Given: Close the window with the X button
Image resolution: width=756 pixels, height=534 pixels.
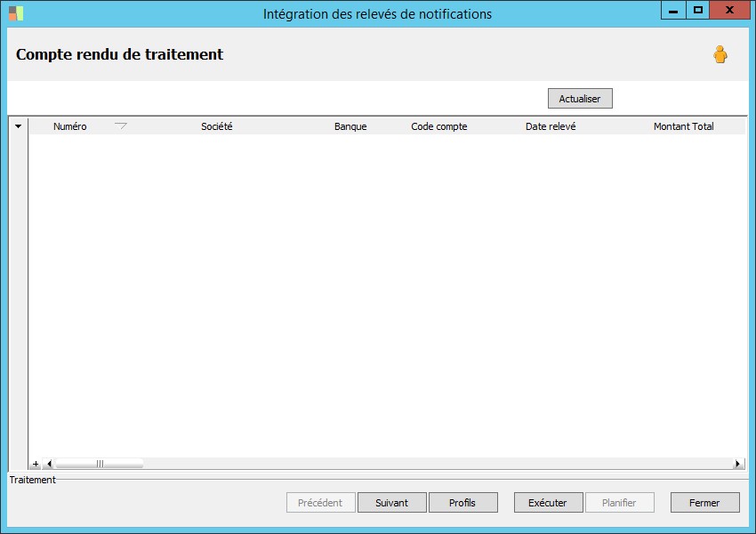Looking at the screenshot, I should coord(729,10).
